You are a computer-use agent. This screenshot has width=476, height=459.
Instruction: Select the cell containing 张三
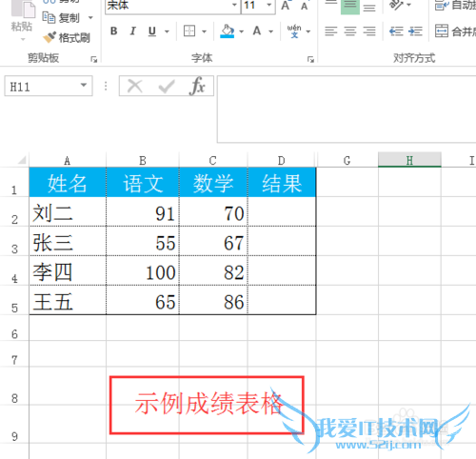tap(68, 241)
